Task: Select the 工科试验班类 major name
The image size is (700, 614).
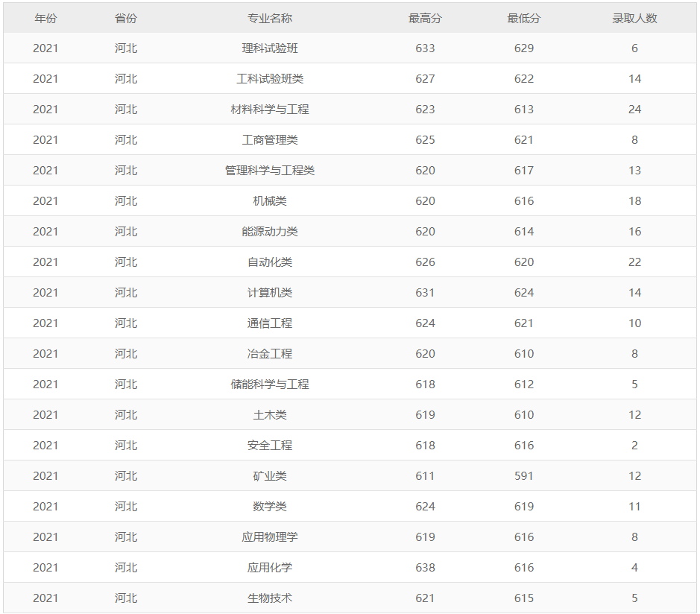Action: 270,79
